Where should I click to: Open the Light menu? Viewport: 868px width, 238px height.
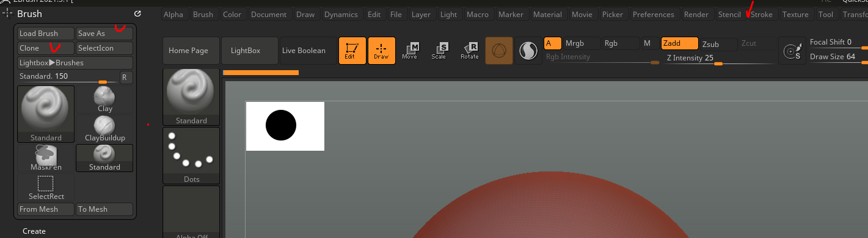point(448,15)
